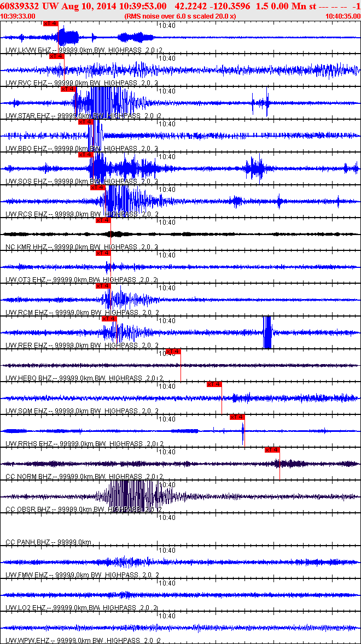
Task: Select the UW STAR EHZ station label
Action: point(27,116)
